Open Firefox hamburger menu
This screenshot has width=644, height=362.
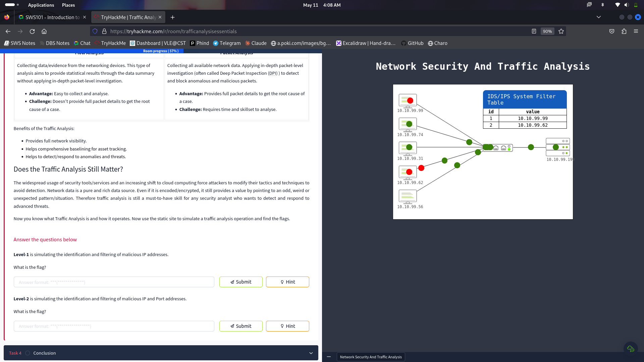(636, 31)
